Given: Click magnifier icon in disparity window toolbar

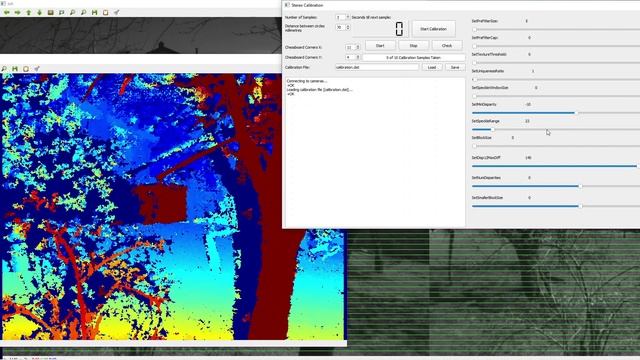Looking at the screenshot, I should coord(4,69).
